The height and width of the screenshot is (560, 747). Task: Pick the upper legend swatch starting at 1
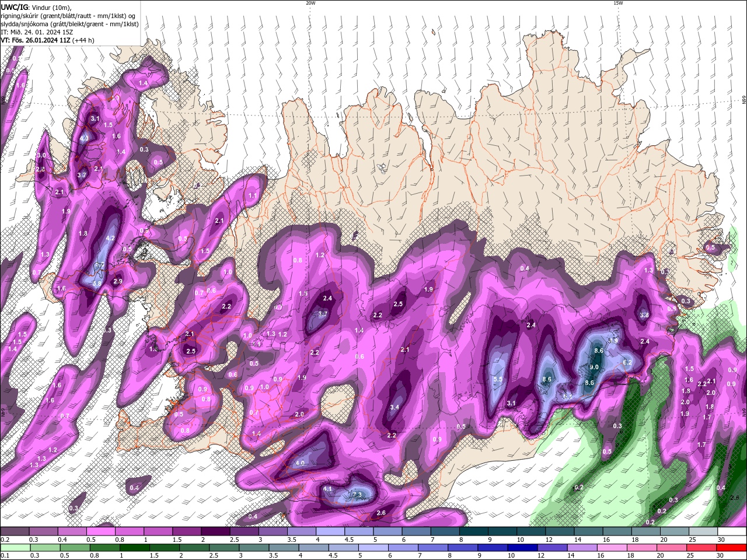pos(158,531)
